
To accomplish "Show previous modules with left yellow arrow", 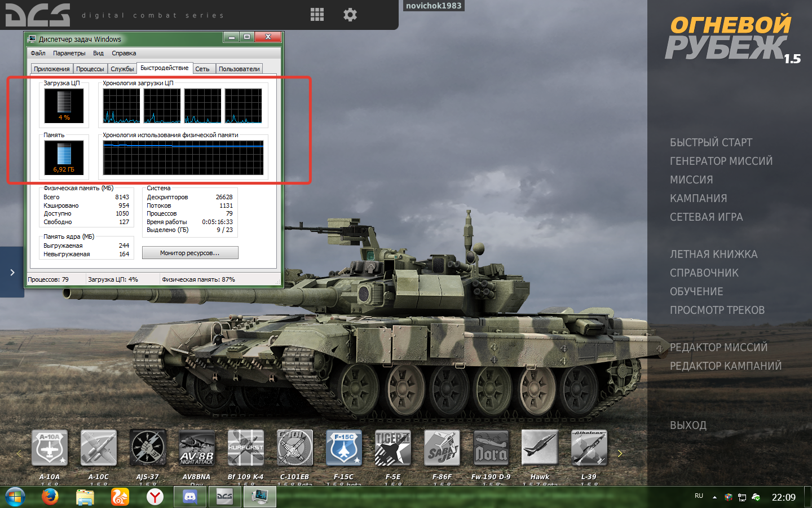I will 19,453.
